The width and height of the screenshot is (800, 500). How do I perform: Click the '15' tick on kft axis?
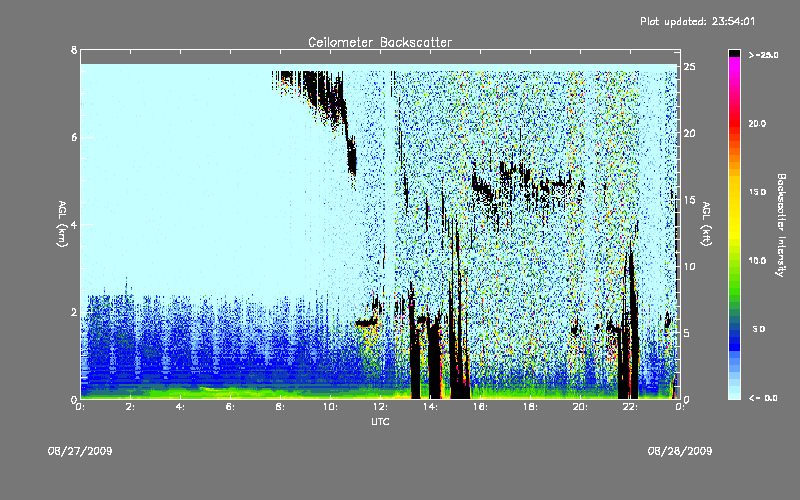point(690,199)
